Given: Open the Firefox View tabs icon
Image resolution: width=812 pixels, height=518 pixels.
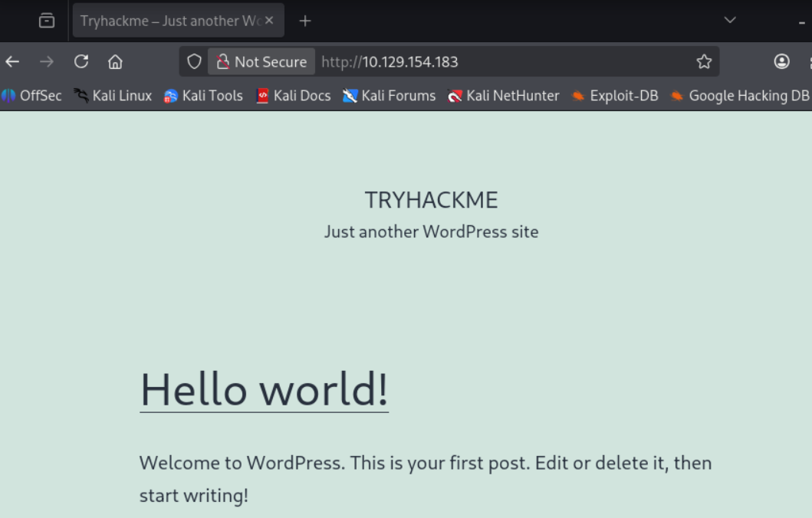Looking at the screenshot, I should pyautogui.click(x=47, y=21).
